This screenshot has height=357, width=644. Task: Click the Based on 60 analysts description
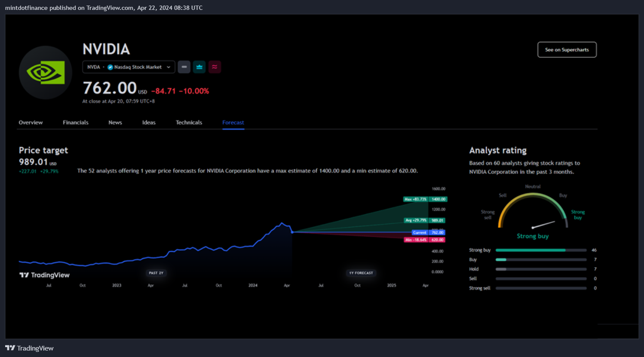tap(524, 168)
